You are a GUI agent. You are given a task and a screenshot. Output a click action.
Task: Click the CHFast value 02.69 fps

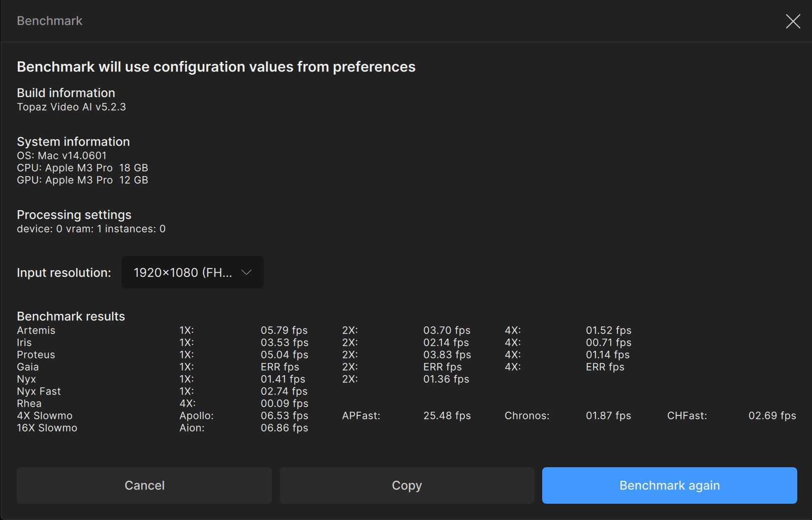pos(772,416)
